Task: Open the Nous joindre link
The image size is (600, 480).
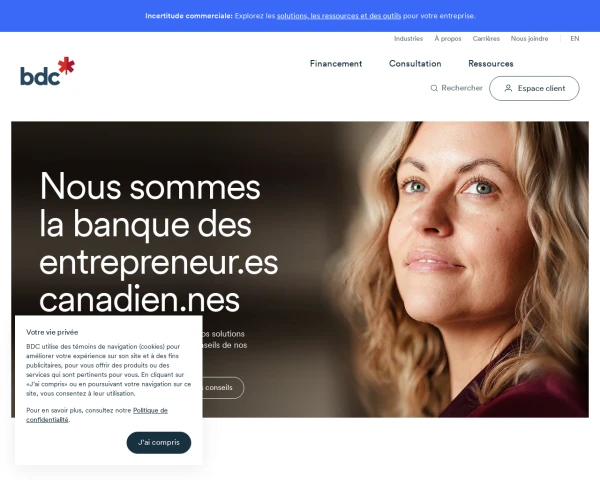Action: 530,39
